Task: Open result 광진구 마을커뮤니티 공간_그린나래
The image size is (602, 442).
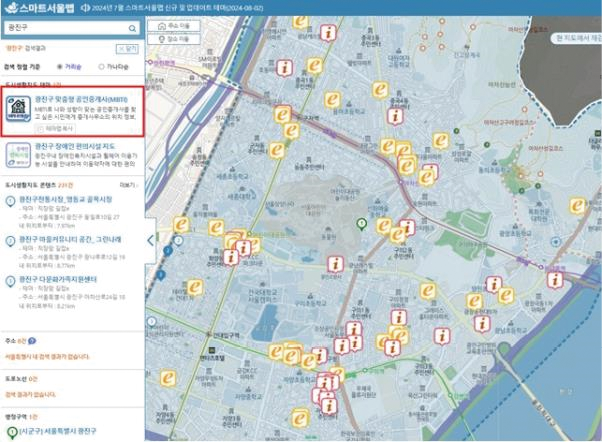Action: 70,239
